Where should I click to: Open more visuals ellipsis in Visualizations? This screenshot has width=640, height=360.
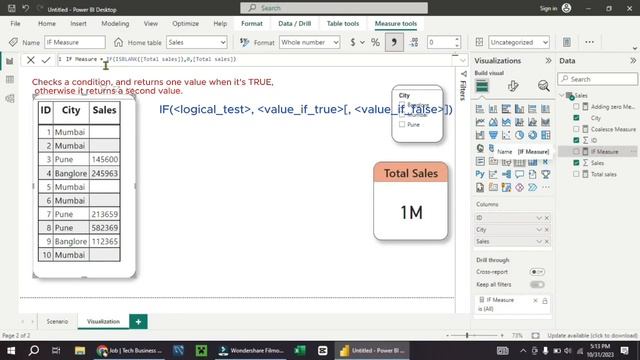(545, 187)
